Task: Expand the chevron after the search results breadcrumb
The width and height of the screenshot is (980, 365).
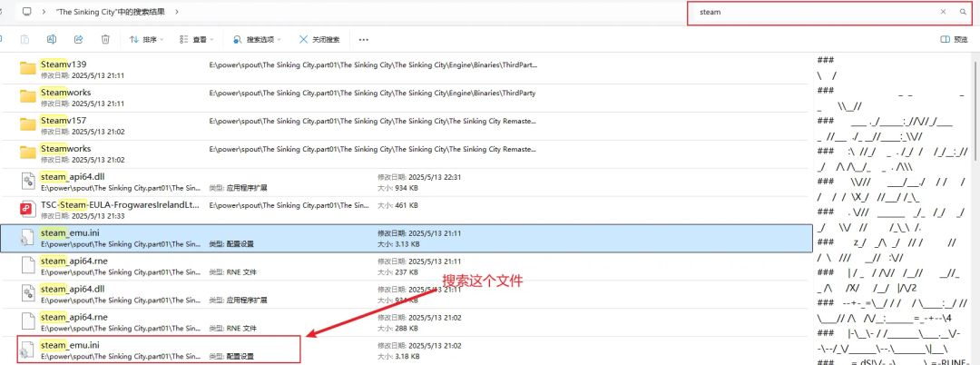Action: pyautogui.click(x=176, y=12)
